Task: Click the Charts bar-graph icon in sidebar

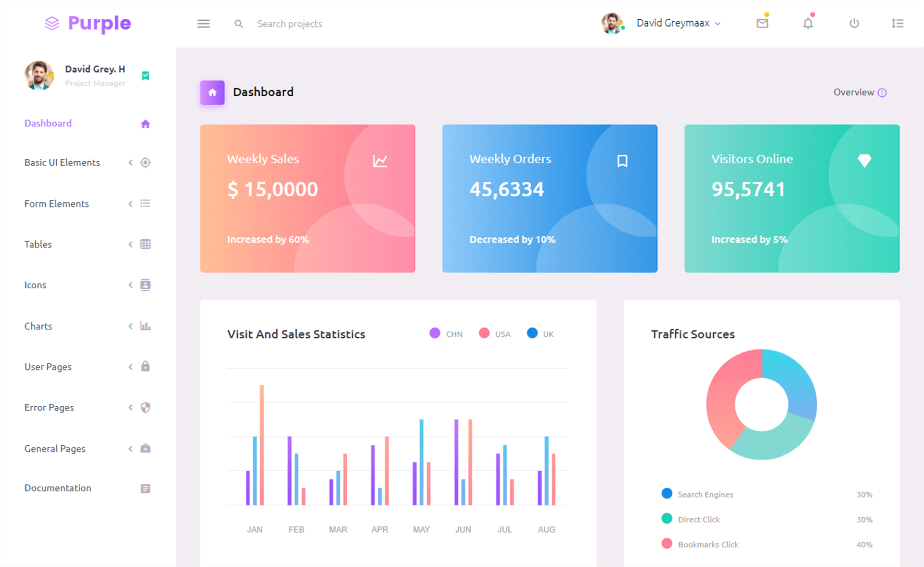Action: pyautogui.click(x=145, y=325)
